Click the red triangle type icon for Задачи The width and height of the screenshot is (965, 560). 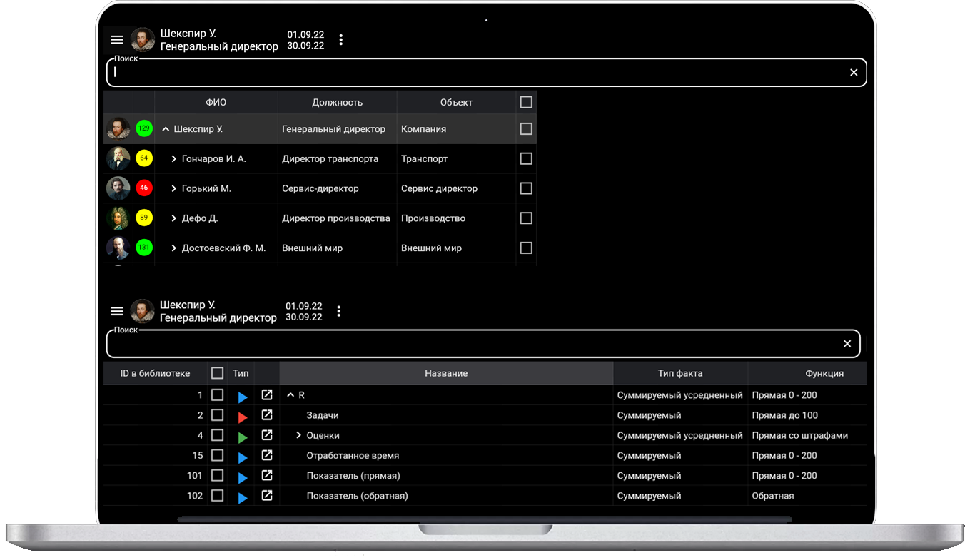[x=243, y=416]
